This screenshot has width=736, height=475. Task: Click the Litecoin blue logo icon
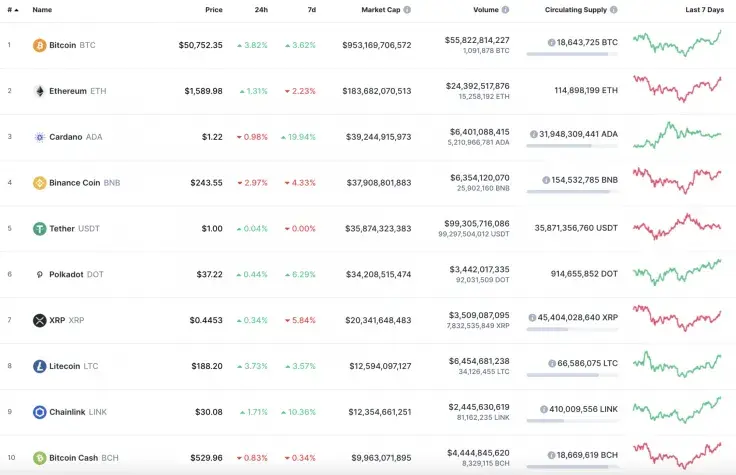tap(39, 366)
